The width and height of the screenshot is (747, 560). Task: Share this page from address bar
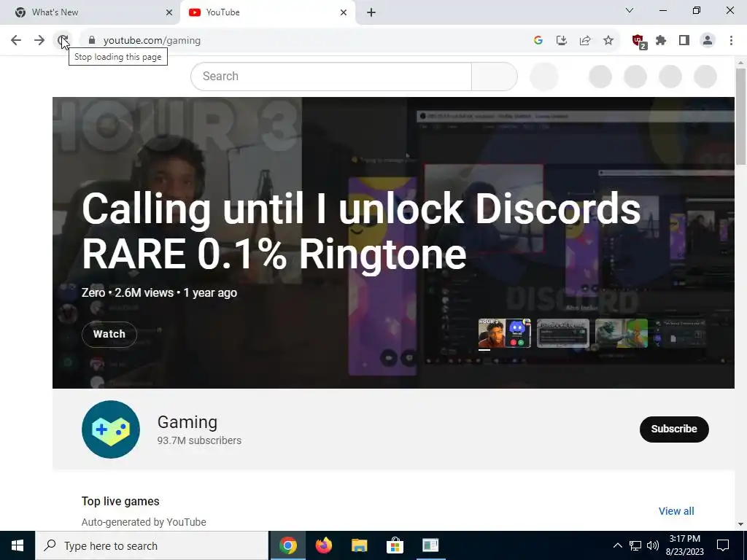click(x=585, y=41)
